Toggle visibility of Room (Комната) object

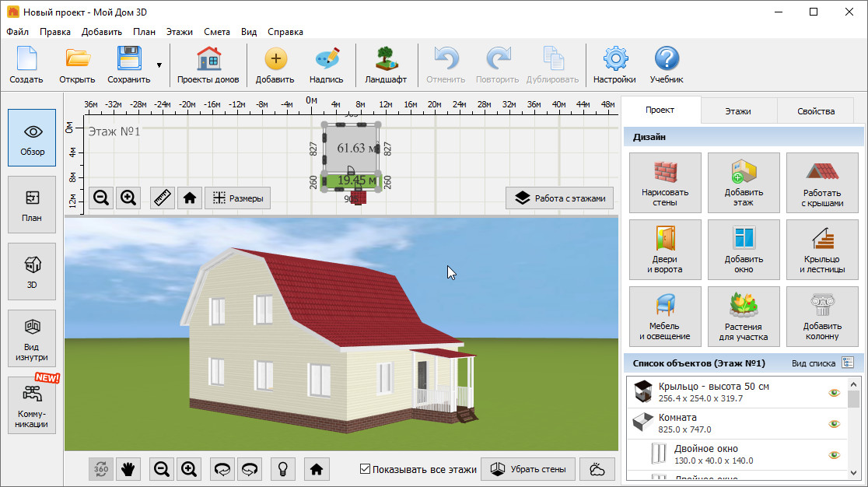(x=835, y=424)
